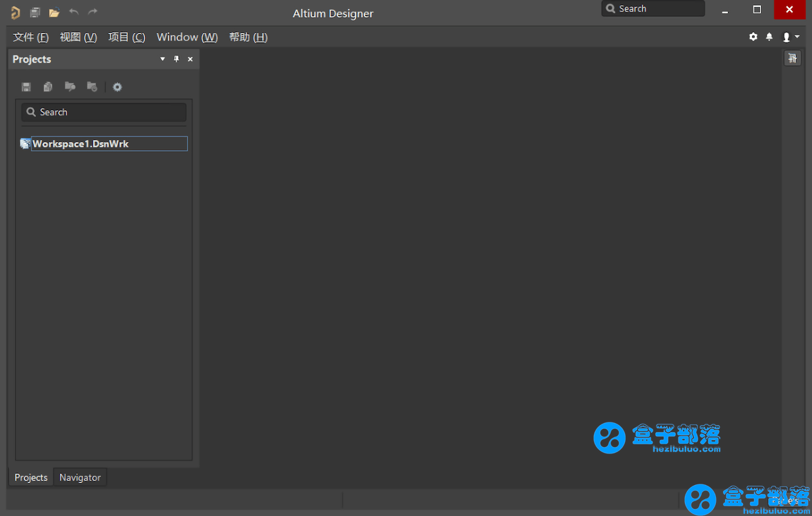The width and height of the screenshot is (812, 516).
Task: Open the Window (W) menu
Action: tap(187, 37)
